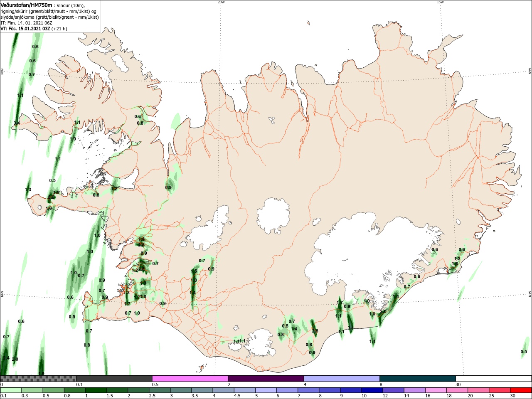Click the legend swatch between 4.5 and 5

244,390
